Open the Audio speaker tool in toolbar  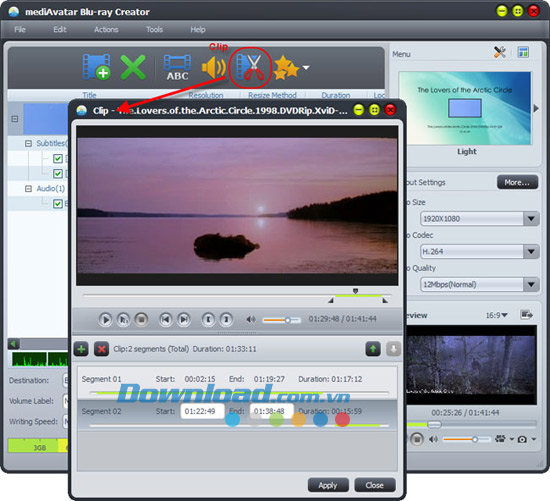coord(214,67)
